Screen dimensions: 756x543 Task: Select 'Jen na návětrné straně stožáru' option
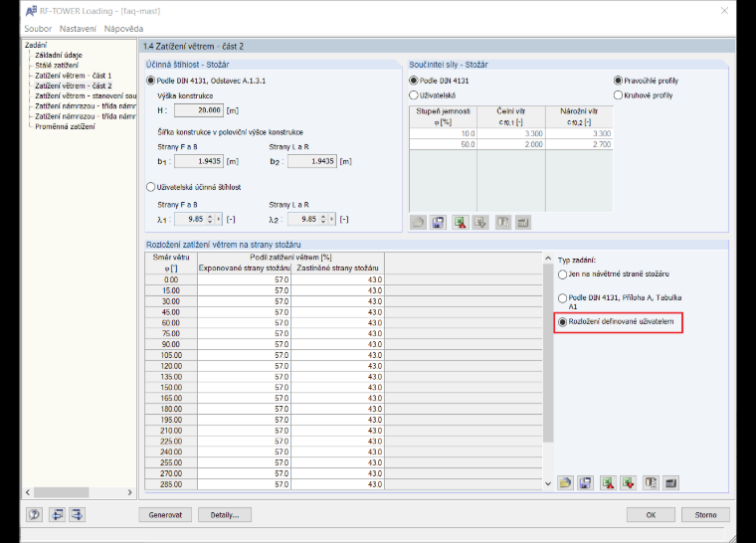(563, 274)
